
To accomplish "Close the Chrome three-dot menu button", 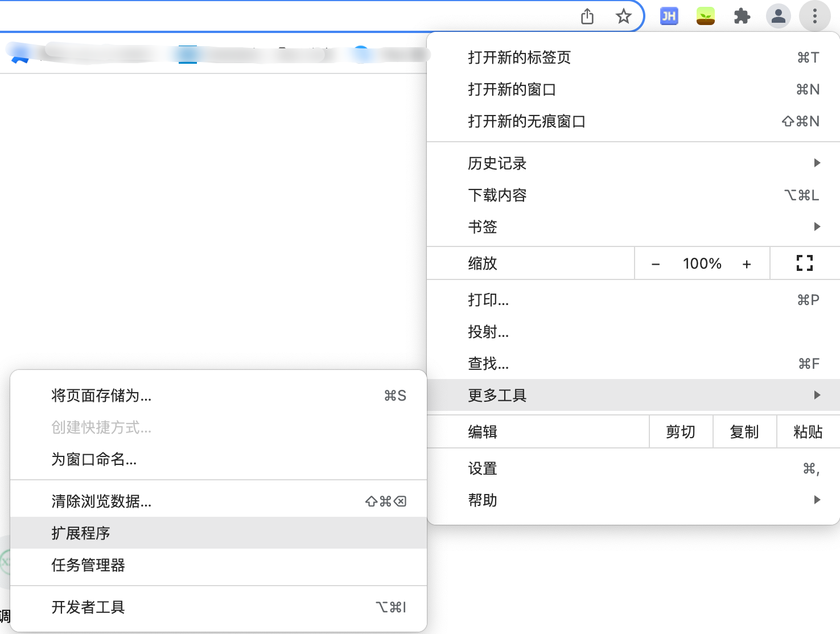I will [815, 16].
